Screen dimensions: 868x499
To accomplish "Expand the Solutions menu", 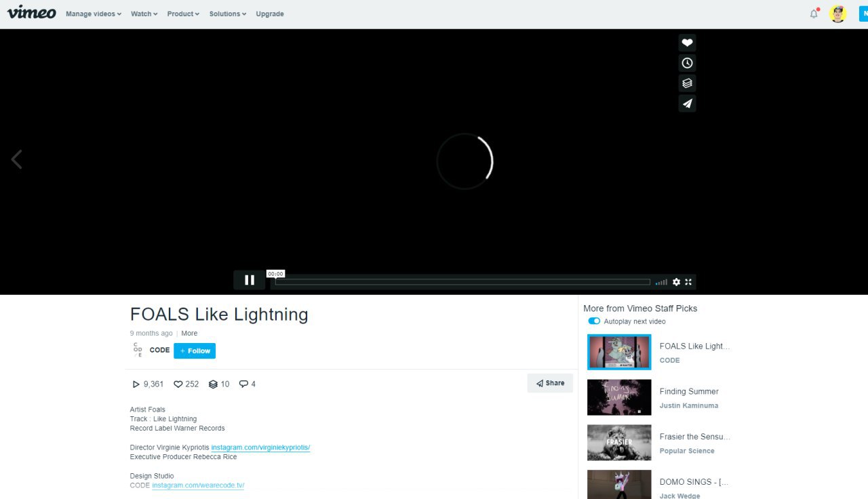I will [228, 14].
